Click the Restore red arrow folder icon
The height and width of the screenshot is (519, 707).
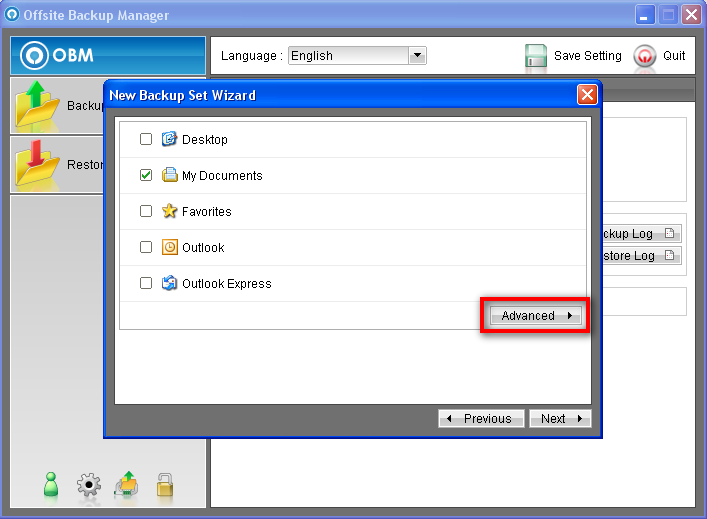pyautogui.click(x=38, y=164)
